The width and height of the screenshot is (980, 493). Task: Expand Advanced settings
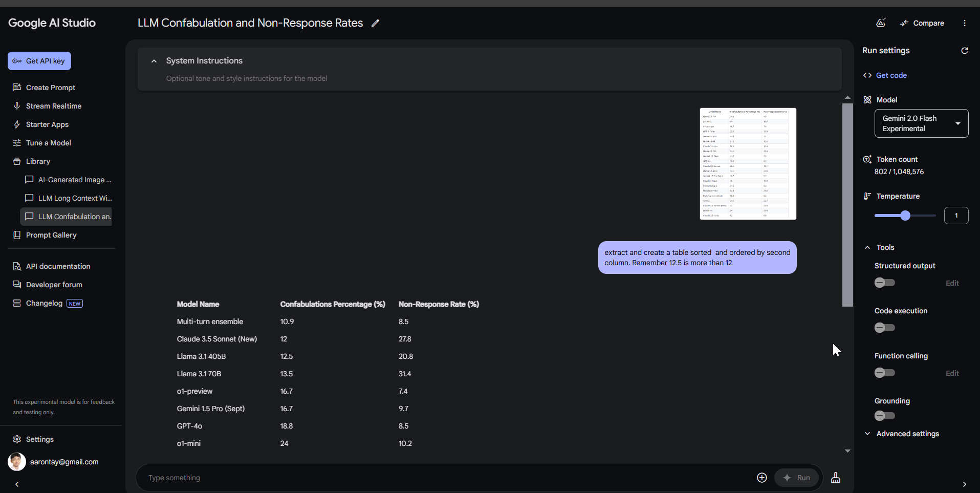(907, 434)
